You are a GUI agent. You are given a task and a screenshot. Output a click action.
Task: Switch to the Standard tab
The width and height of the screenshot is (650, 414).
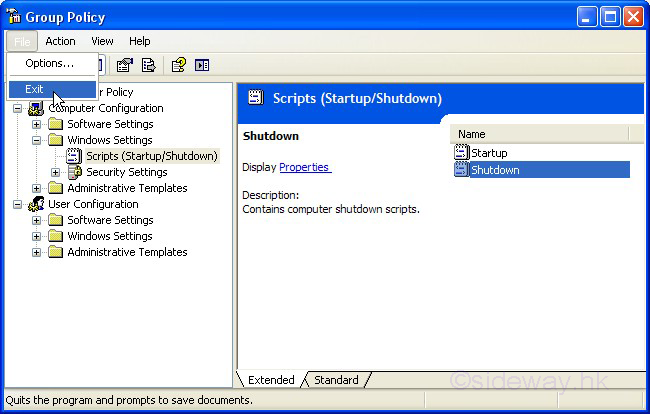pyautogui.click(x=336, y=380)
